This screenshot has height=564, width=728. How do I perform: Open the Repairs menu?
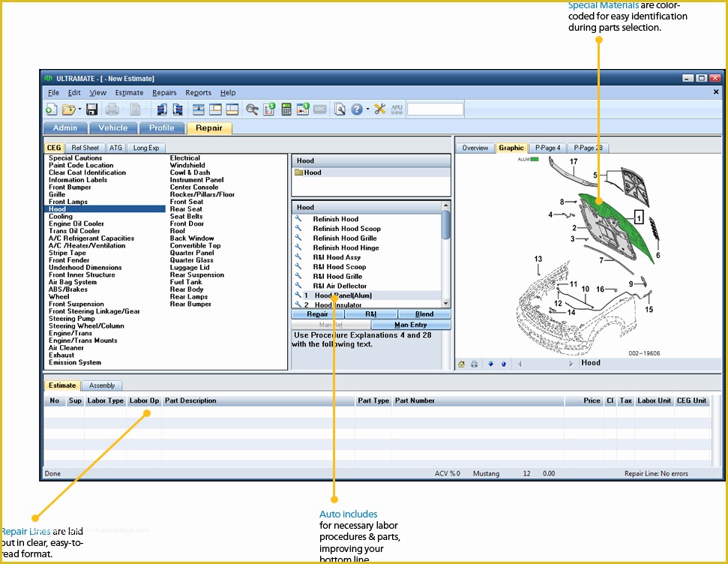pos(164,92)
